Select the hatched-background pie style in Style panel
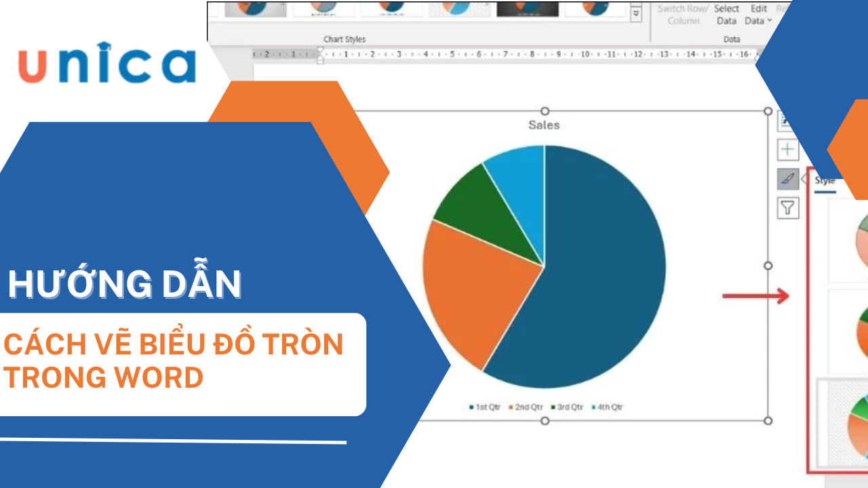The image size is (868, 488). (x=843, y=422)
